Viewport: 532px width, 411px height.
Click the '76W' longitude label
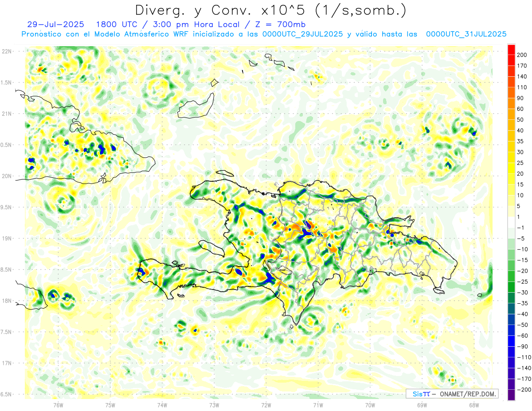click(58, 404)
